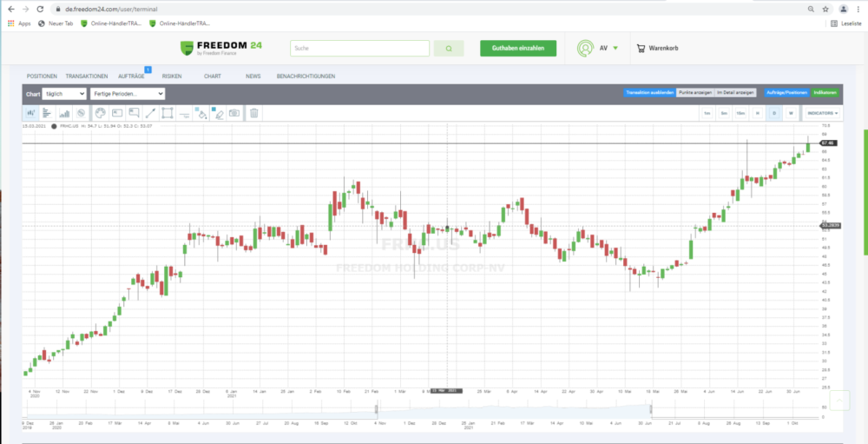Viewport: 868px width, 444px height.
Task: Select the diagonal line drawing tool
Action: [150, 113]
